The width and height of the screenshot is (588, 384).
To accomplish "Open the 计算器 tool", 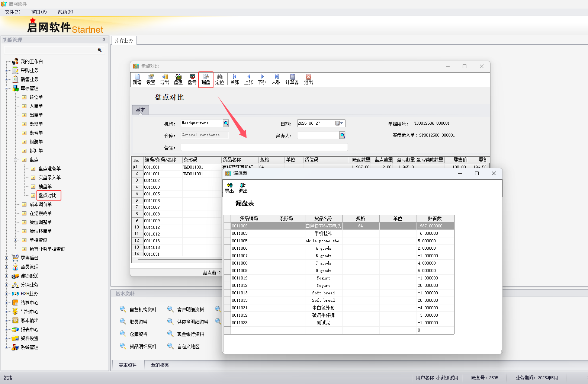I will [292, 79].
